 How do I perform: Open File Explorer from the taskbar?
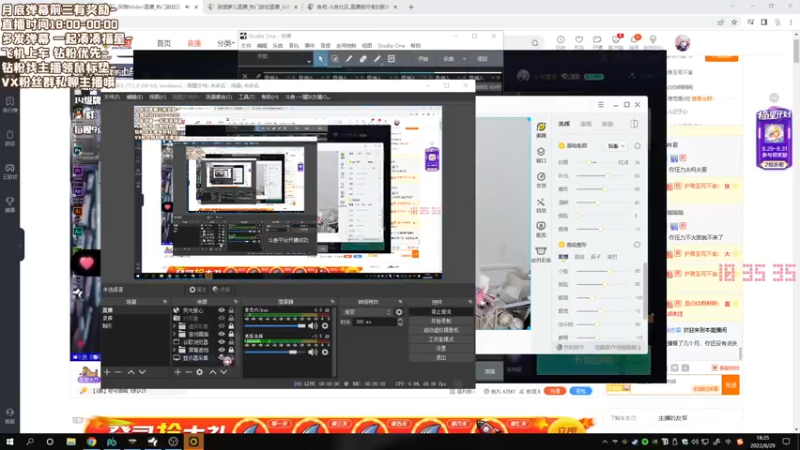(x=71, y=441)
